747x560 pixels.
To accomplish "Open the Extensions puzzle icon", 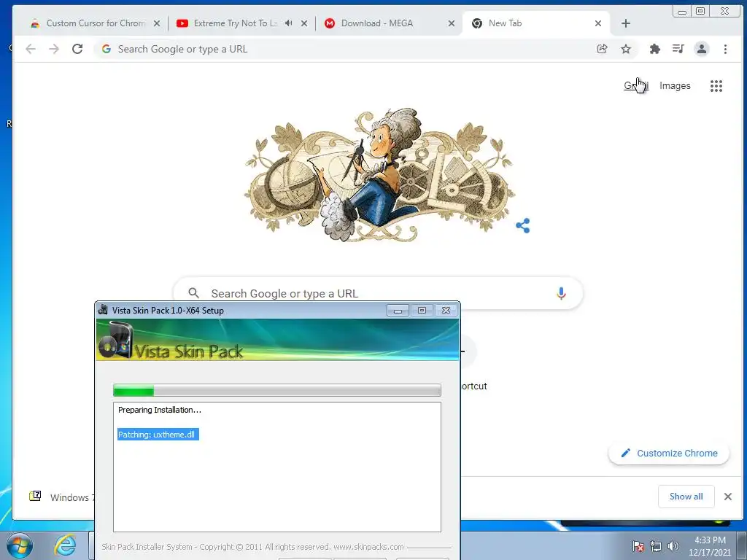I will point(655,49).
